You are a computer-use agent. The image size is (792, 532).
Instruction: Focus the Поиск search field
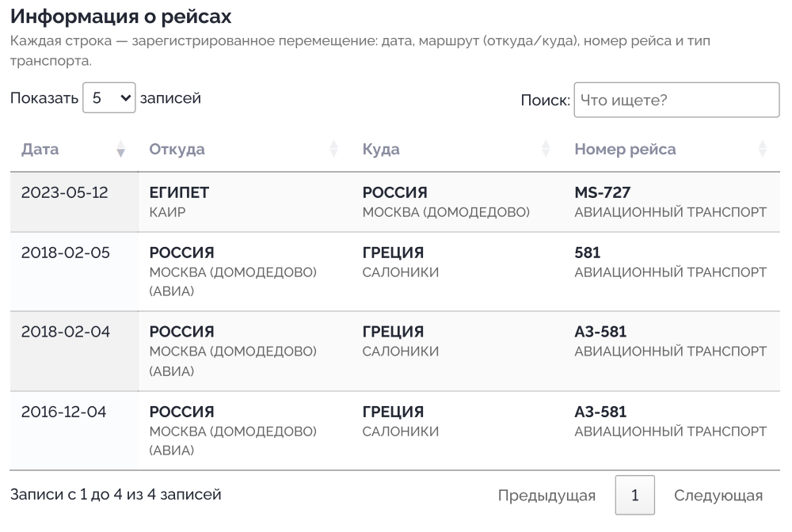point(676,100)
